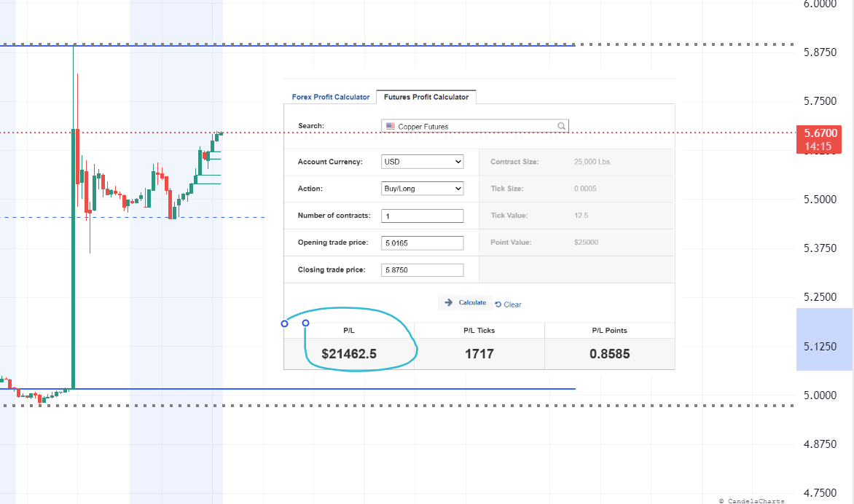Click the 25,000 Lbs. contract size value

pyautogui.click(x=592, y=162)
